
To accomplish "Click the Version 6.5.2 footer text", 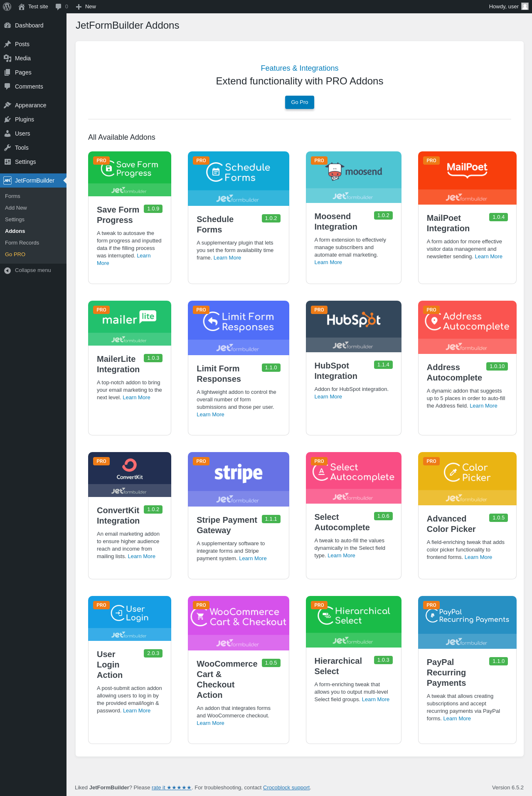I will (508, 788).
